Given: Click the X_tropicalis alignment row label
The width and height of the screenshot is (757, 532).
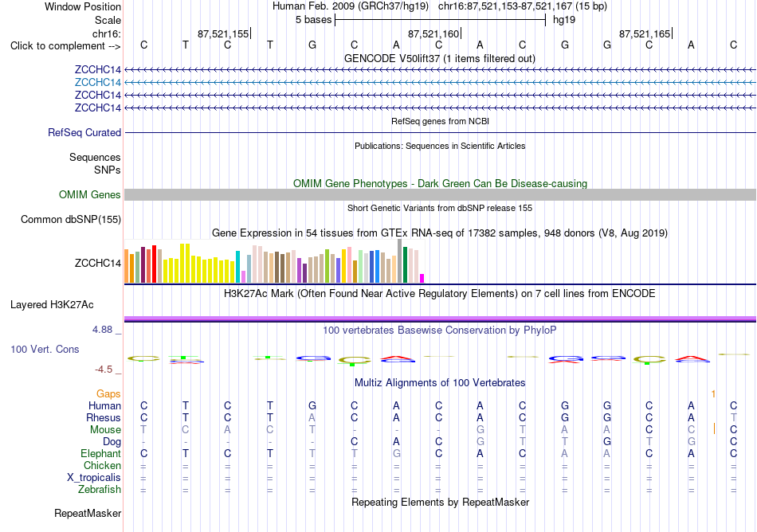Looking at the screenshot, I should coord(94,478).
